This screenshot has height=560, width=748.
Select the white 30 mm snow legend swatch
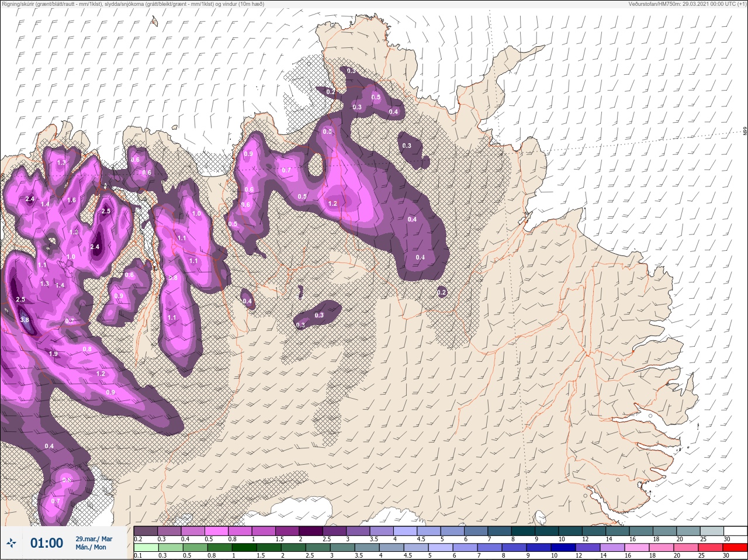tap(735, 531)
